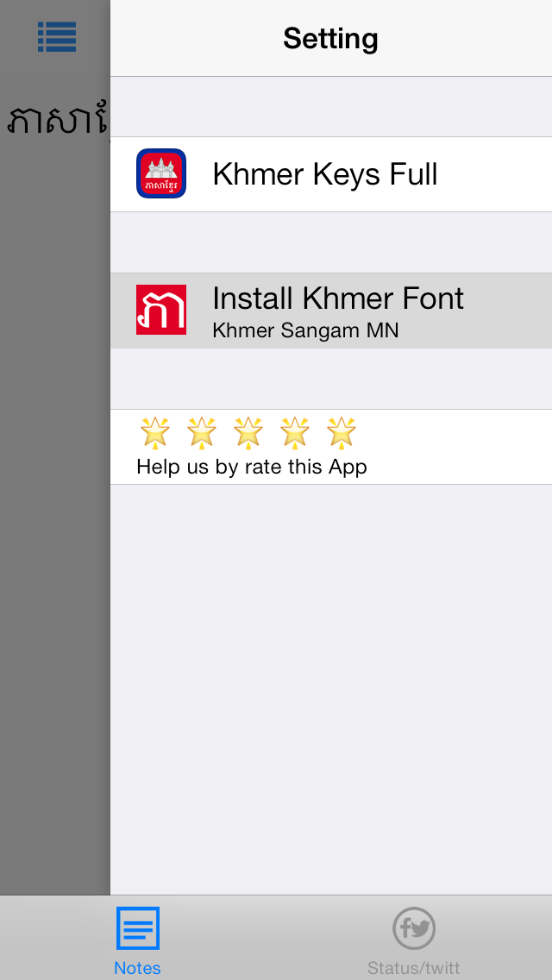The height and width of the screenshot is (980, 552).
Task: Open the Status/twitt tab label
Action: click(414, 967)
